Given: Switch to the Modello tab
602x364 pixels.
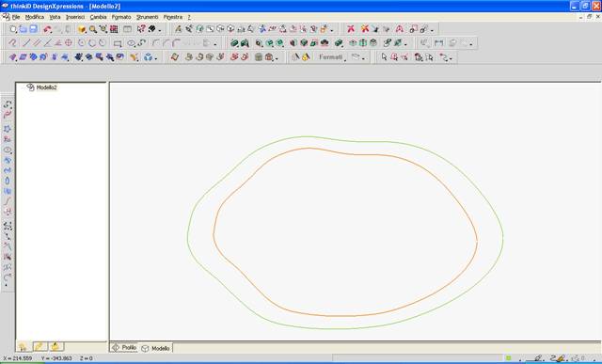Looking at the screenshot, I should click(156, 348).
